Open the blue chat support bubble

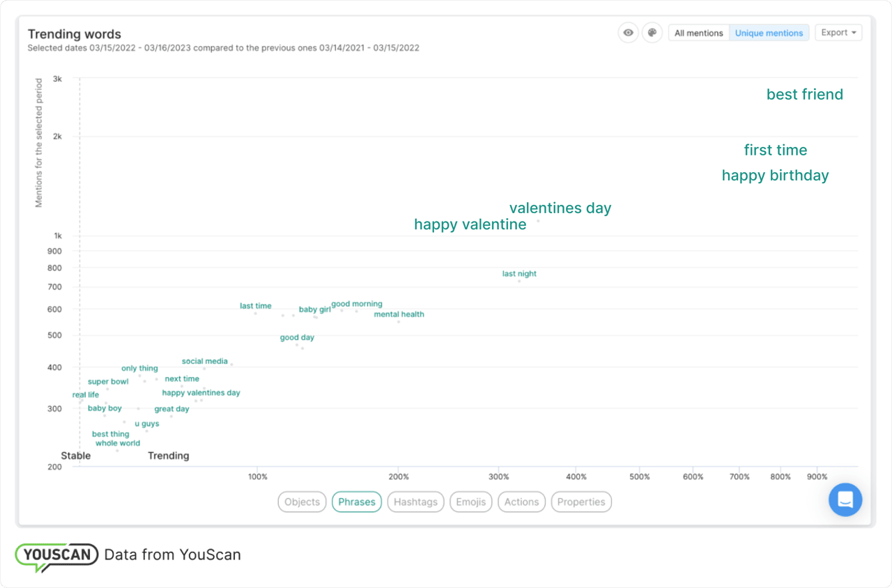[845, 500]
